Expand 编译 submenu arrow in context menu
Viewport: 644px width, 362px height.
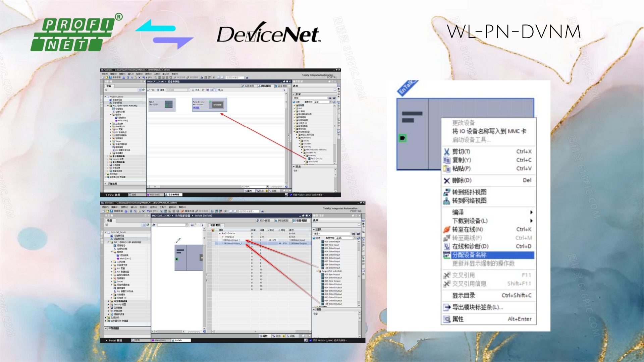coord(531,212)
